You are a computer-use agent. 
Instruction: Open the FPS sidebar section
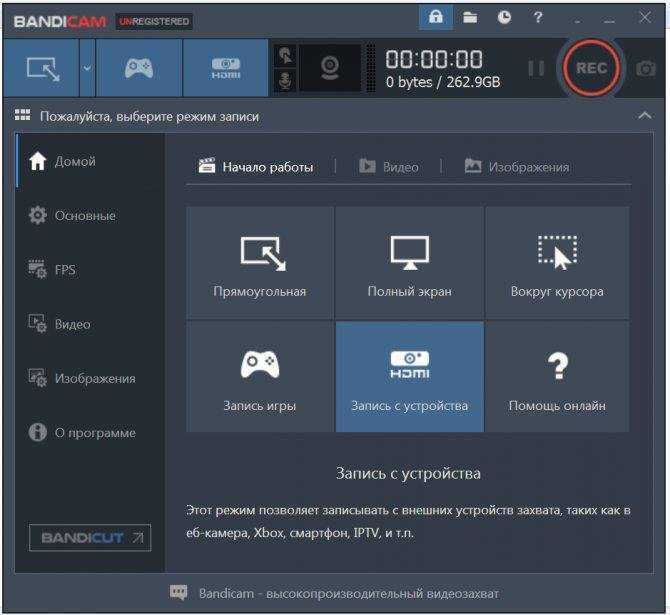[x=90, y=270]
